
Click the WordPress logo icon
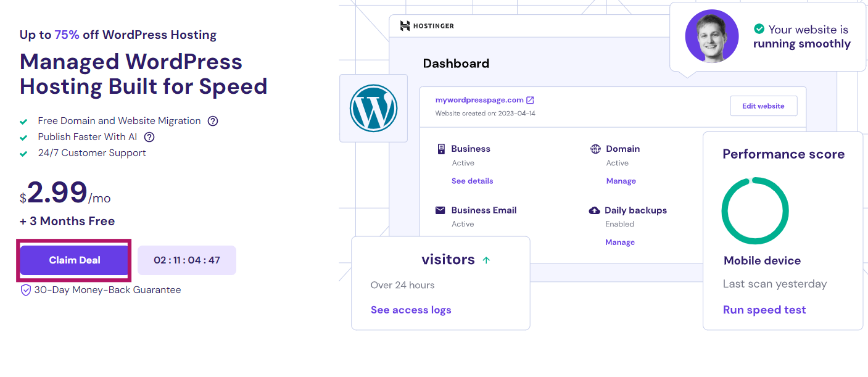tap(373, 108)
